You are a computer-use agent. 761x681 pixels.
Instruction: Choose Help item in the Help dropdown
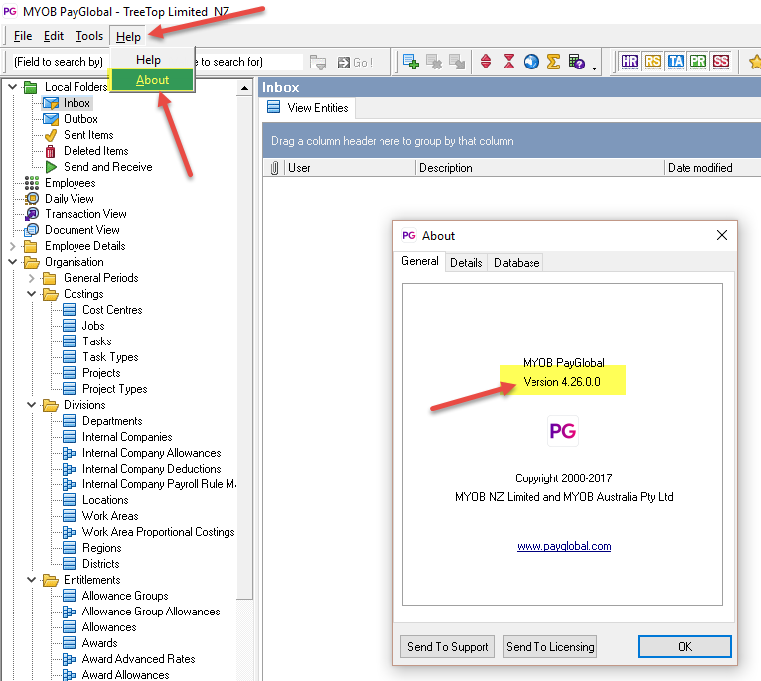coord(148,60)
